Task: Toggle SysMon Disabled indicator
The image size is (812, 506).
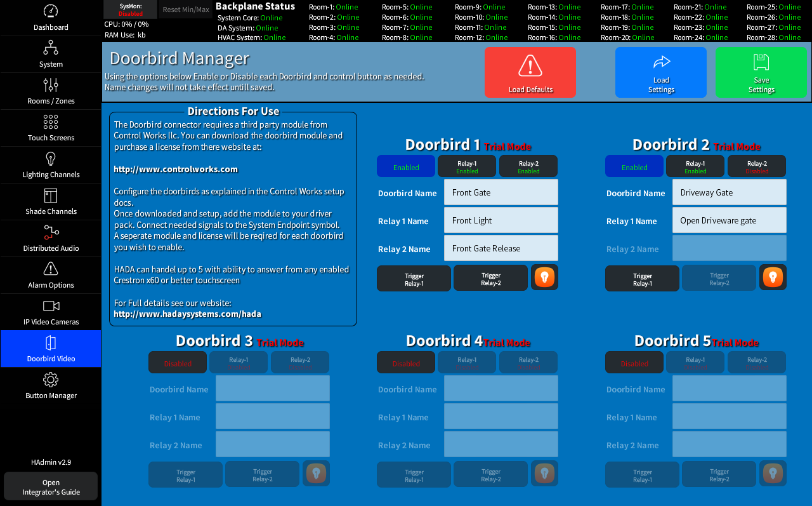Action: tap(131, 10)
